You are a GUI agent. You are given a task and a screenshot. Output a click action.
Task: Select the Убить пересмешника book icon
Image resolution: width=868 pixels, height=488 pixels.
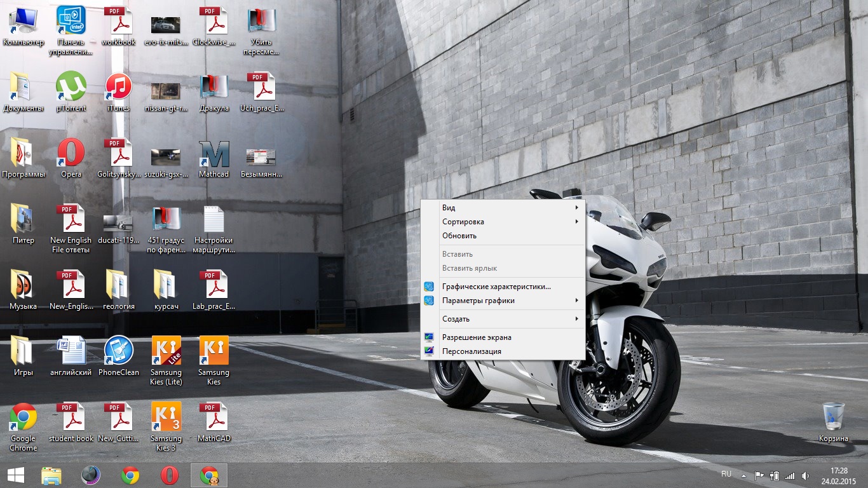click(261, 30)
